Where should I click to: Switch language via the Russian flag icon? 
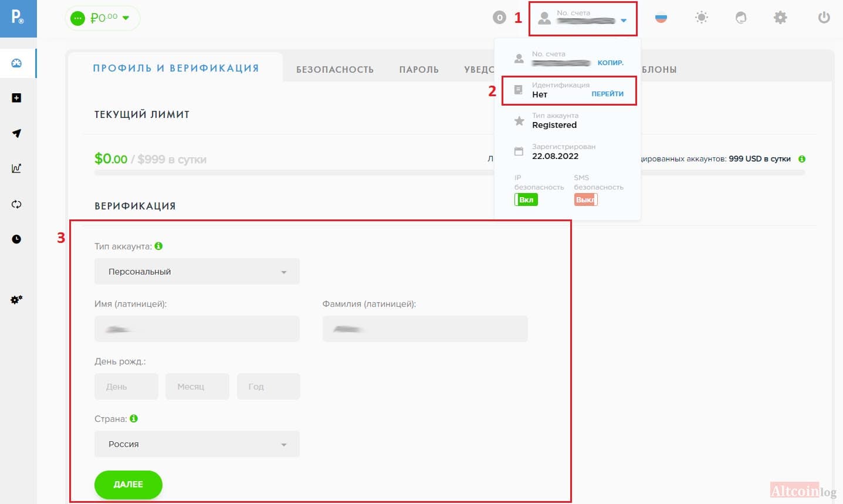point(661,18)
